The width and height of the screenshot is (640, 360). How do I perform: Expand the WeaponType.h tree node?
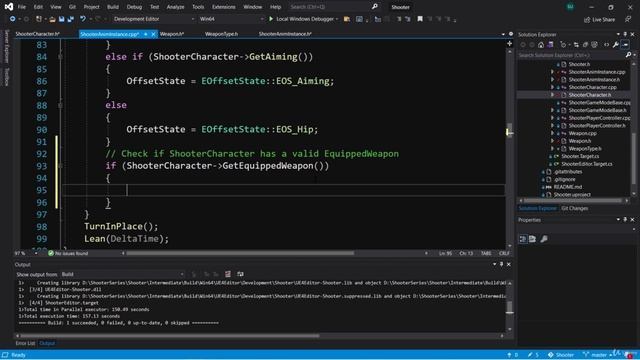pos(553,149)
